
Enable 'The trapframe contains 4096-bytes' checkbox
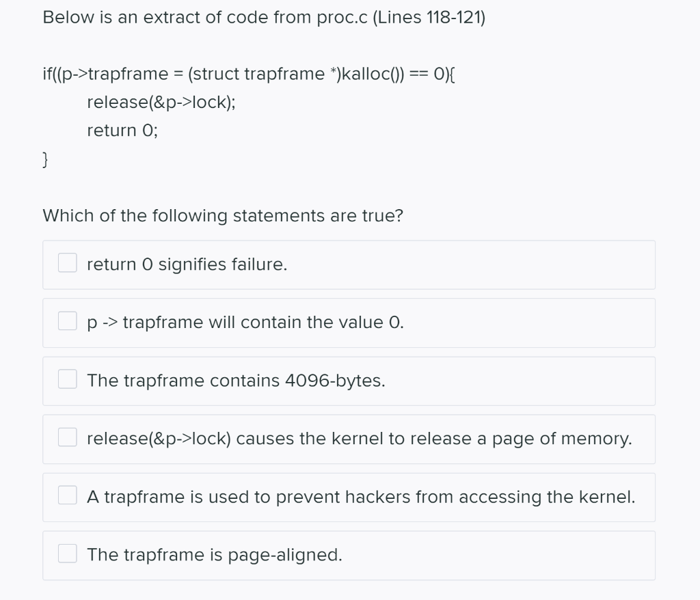click(67, 380)
